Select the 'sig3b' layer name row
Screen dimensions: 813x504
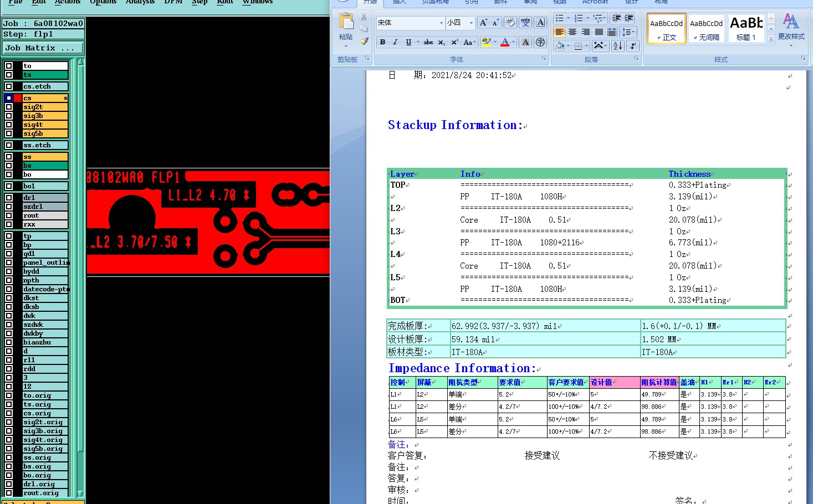(45, 116)
